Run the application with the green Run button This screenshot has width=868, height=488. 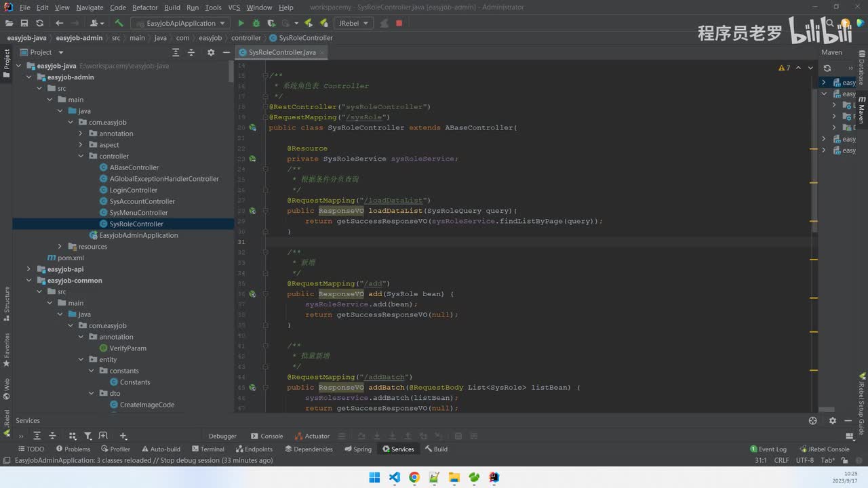click(x=241, y=23)
